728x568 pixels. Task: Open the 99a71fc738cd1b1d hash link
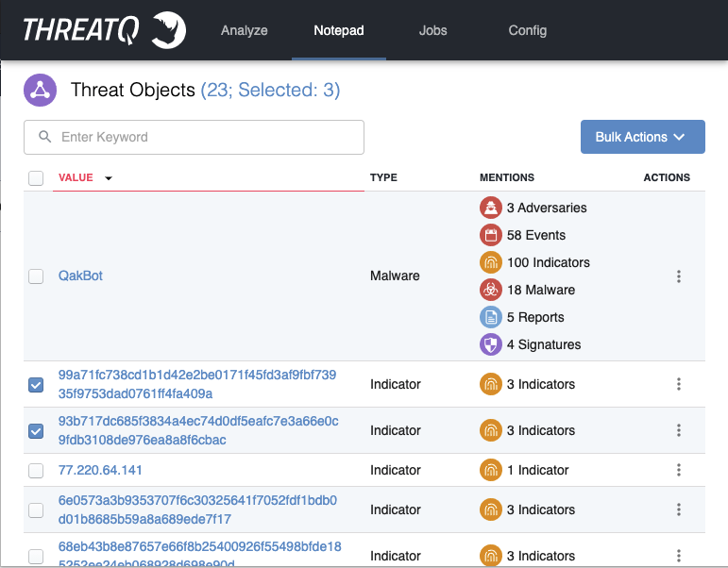coord(197,384)
